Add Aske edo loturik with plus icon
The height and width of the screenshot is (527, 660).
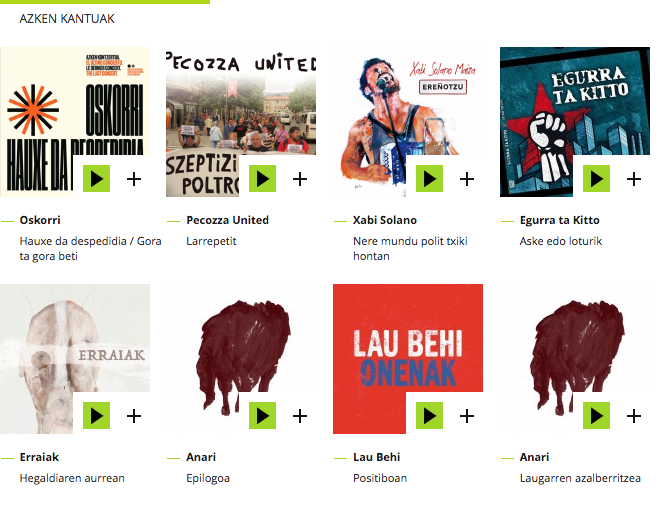[634, 179]
